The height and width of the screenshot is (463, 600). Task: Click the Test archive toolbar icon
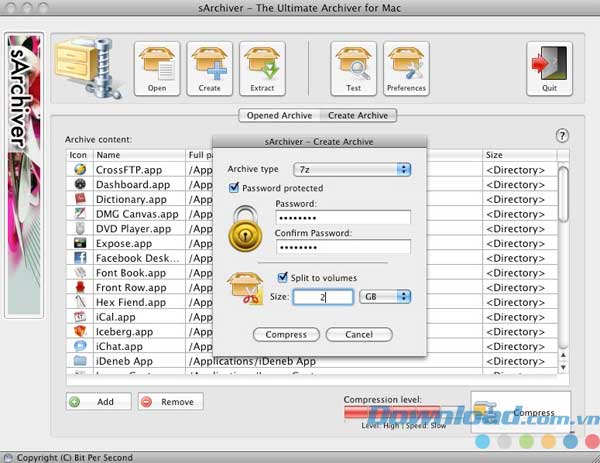click(354, 67)
